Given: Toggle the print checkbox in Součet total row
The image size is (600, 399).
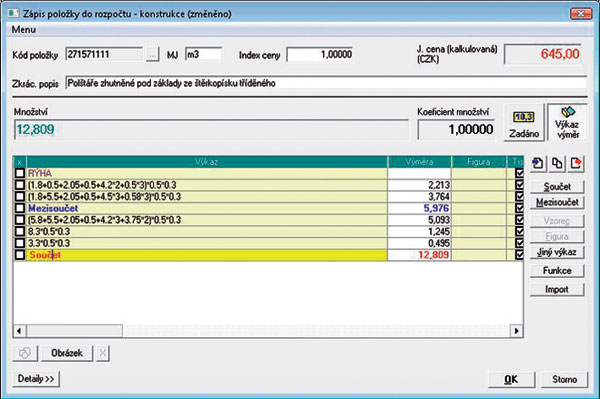Looking at the screenshot, I should coord(519,255).
